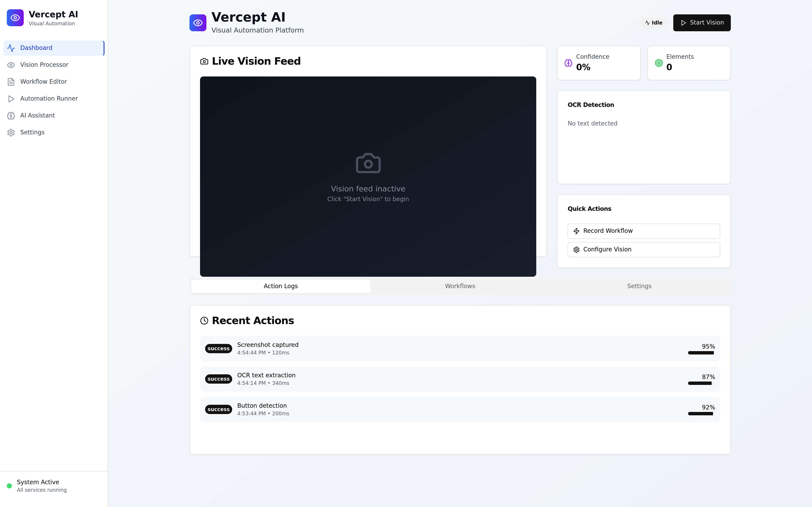Open the Settings tab below feed
The width and height of the screenshot is (812, 507).
coord(639,286)
